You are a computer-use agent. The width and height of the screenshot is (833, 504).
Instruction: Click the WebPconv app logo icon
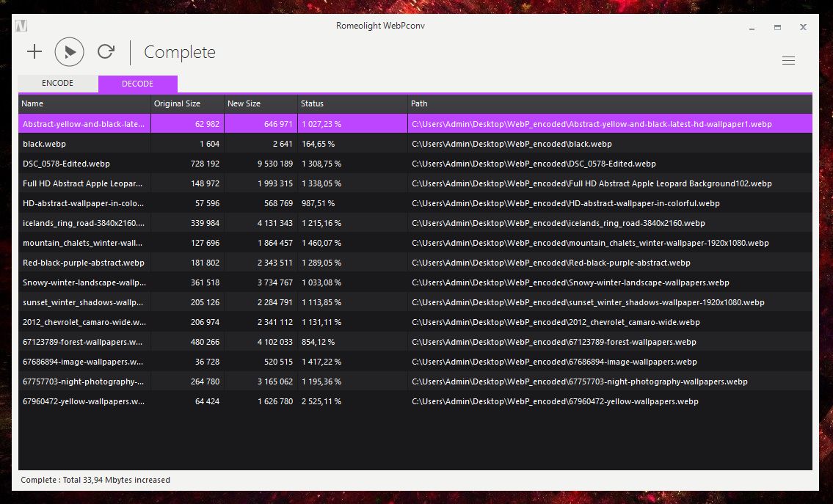(x=21, y=26)
